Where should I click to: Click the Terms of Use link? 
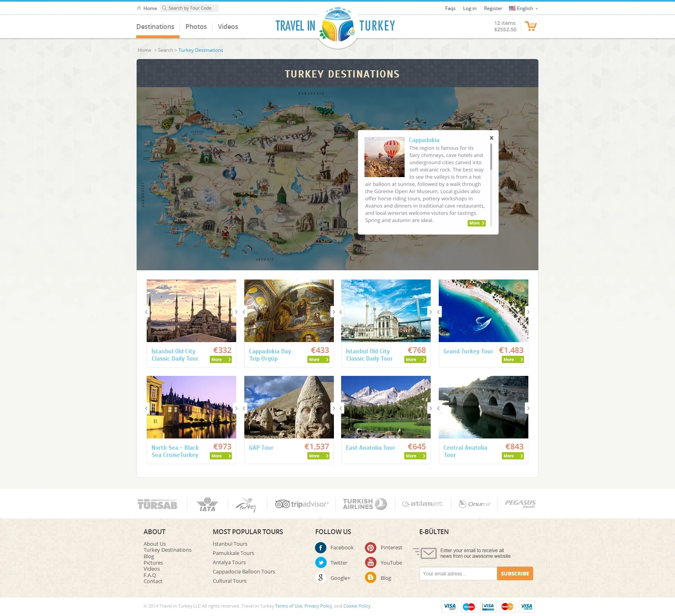(x=288, y=606)
